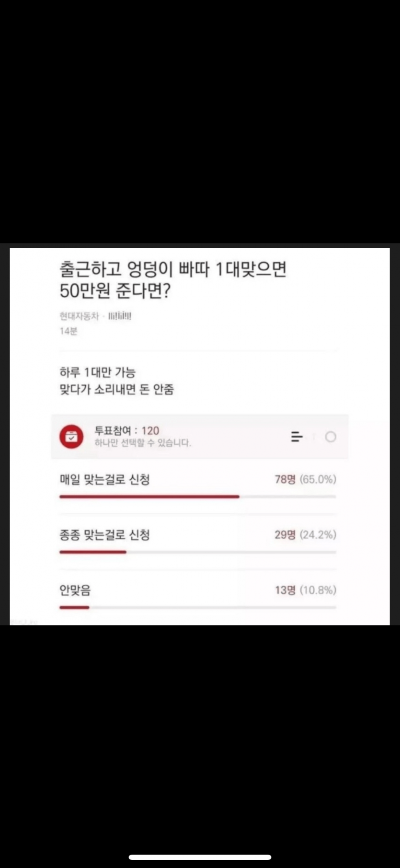Viewport: 400px width, 868px height.
Task: Open the post author's nickname profile
Action: [x=120, y=316]
